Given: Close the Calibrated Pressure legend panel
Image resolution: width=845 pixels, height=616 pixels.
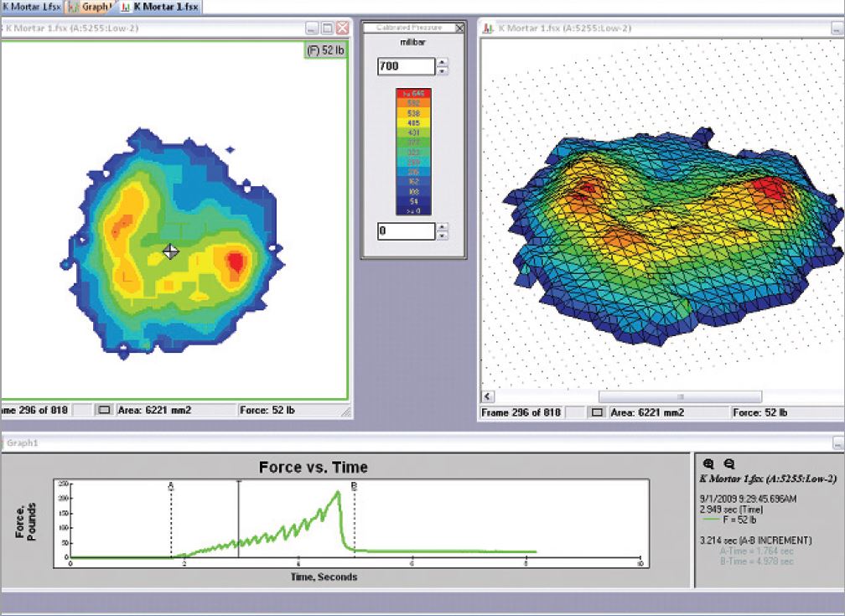Looking at the screenshot, I should tap(459, 28).
